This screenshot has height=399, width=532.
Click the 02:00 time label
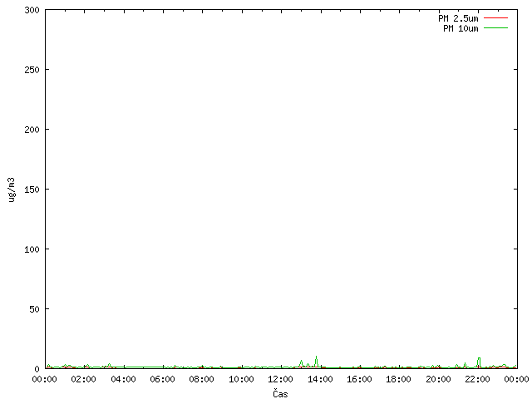click(x=83, y=379)
